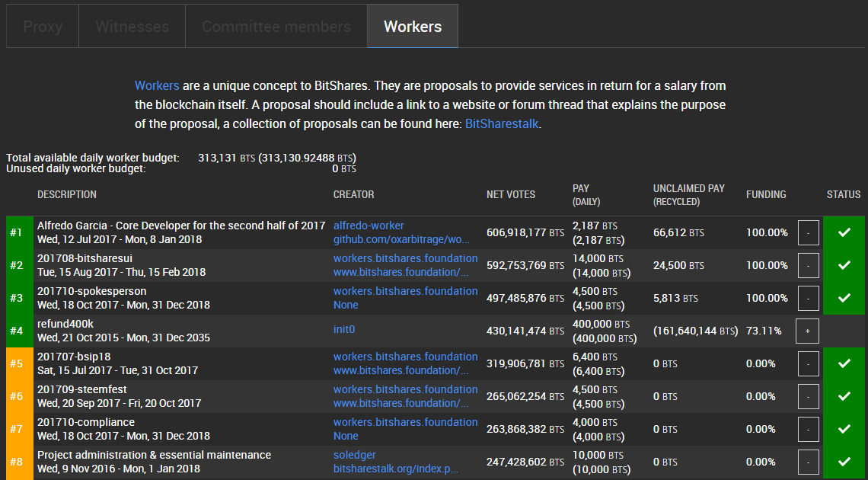This screenshot has height=480, width=868.
Task: Click the status checkmark for Project administration worker
Action: click(844, 462)
